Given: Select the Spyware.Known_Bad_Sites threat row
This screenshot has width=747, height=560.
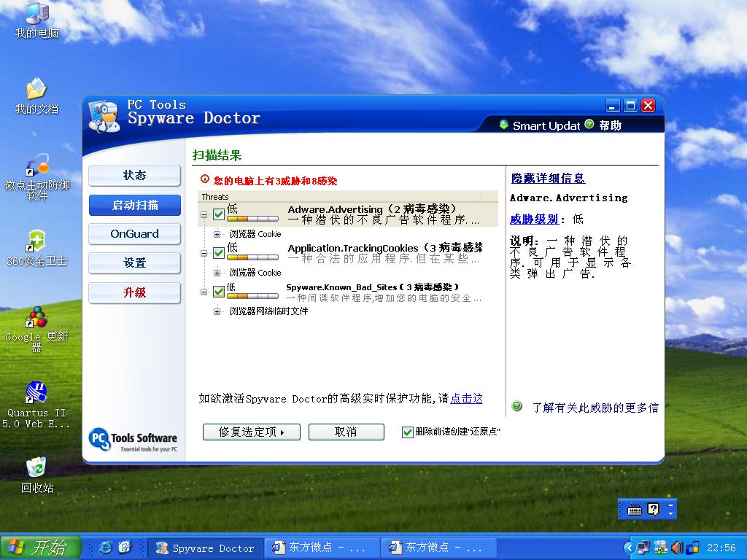Looking at the screenshot, I should point(372,288).
